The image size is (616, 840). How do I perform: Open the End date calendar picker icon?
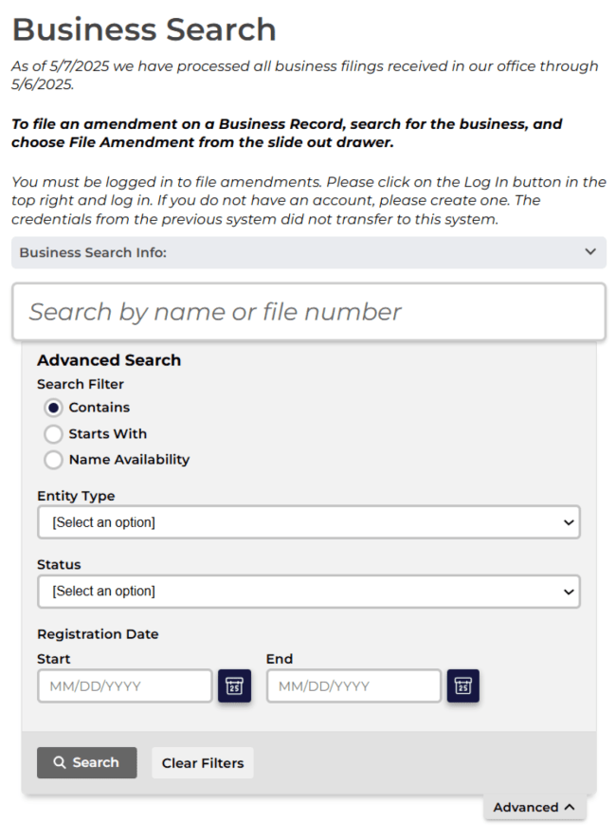[463, 685]
